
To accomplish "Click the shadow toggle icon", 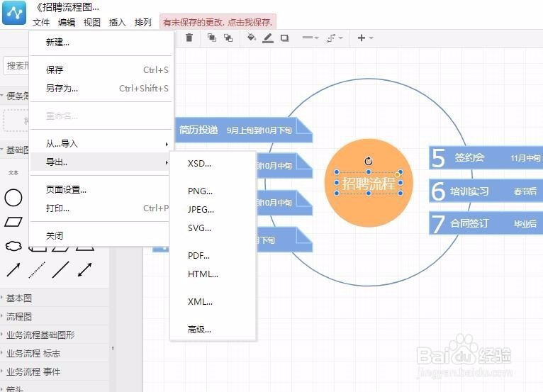I will pos(285,38).
